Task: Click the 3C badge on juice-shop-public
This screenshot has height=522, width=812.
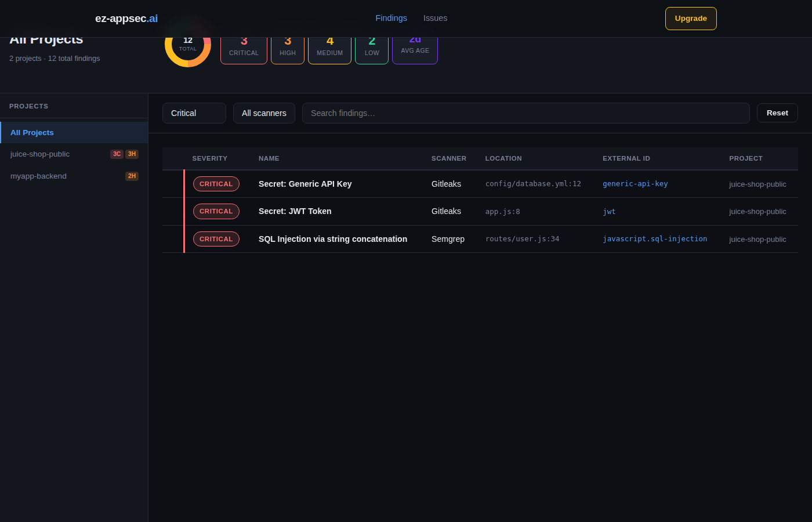Action: point(117,154)
